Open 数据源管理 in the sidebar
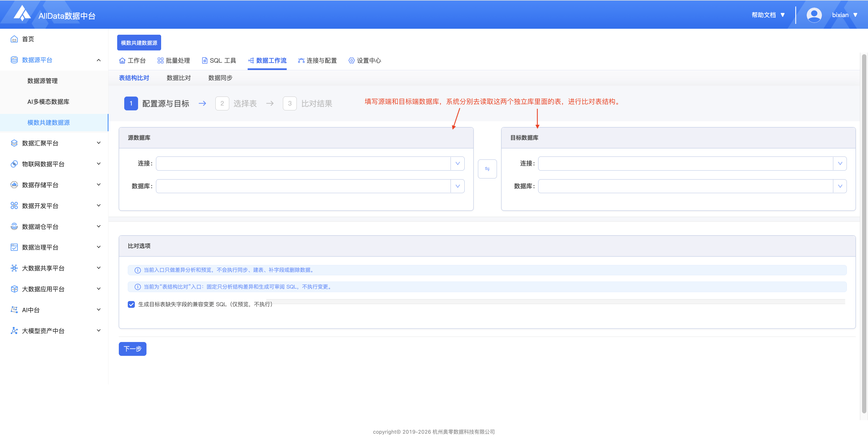868x441 pixels. pyautogui.click(x=43, y=81)
